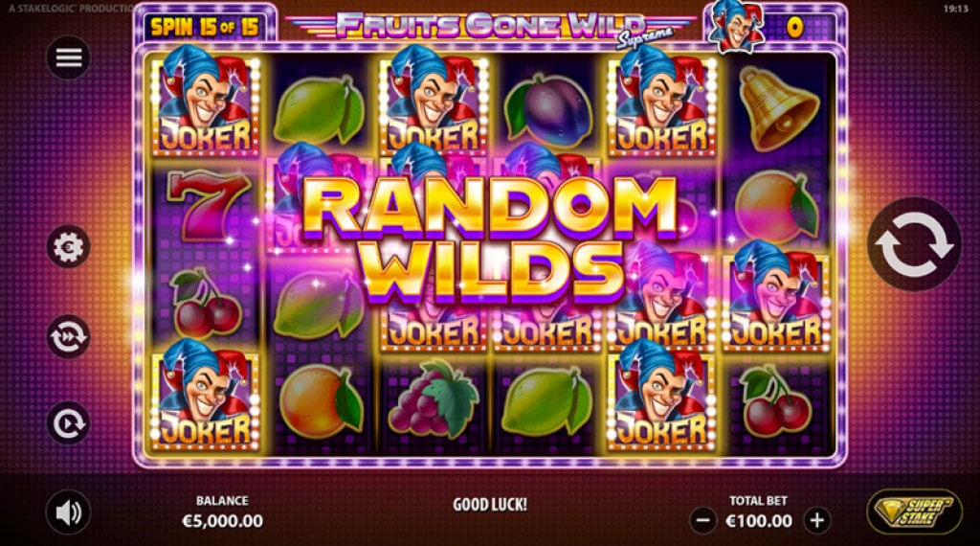Click the Random Wilds banner
Screen dimensions: 980x546
click(489, 238)
